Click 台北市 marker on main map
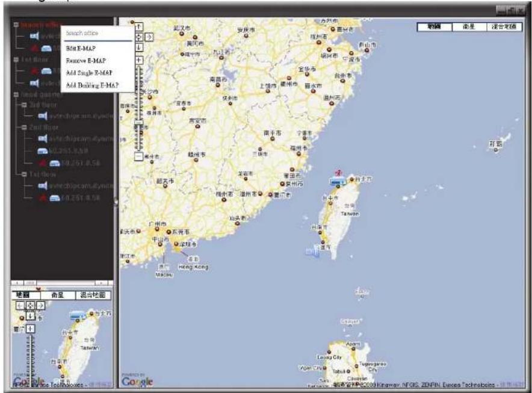This screenshot has height=393, width=532. pyautogui.click(x=352, y=179)
